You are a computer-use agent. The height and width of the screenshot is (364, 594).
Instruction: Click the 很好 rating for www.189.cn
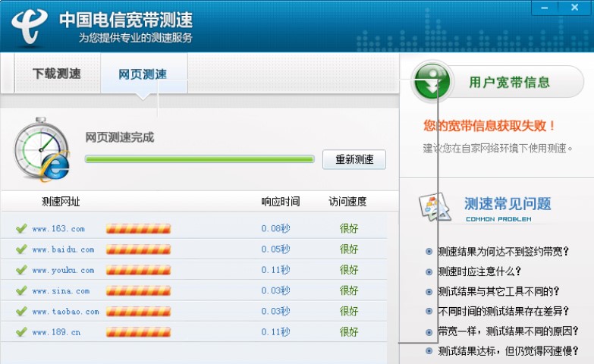coord(348,332)
